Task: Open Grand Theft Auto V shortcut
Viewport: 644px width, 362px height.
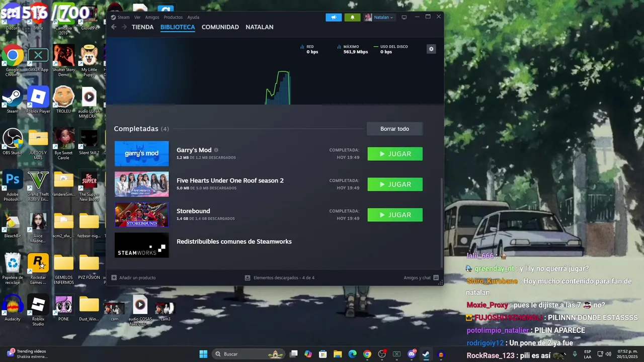Action: tap(38, 186)
